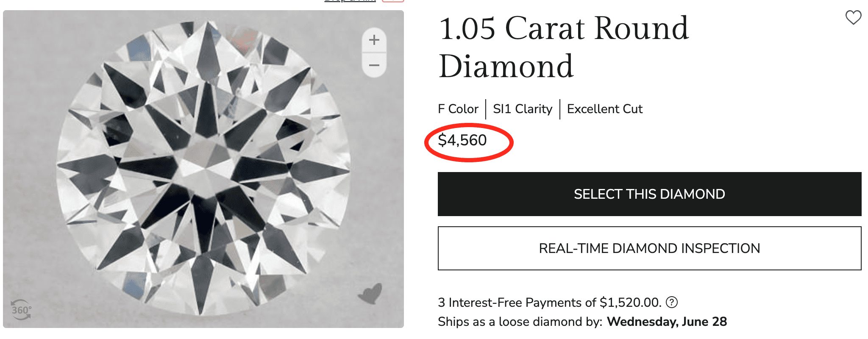Click the red-outlined box above the image

click(393, 1)
